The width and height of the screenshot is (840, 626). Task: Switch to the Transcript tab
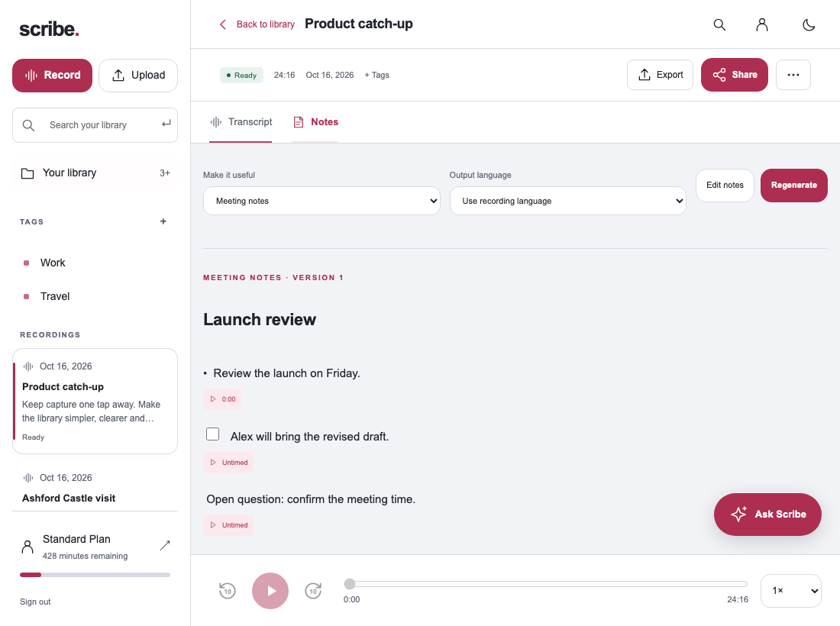point(241,122)
